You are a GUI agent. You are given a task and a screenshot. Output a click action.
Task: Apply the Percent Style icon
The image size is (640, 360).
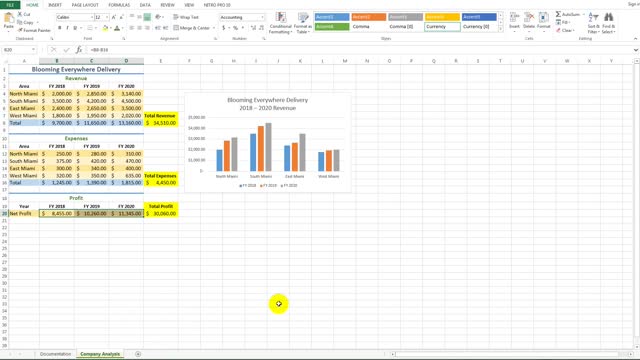236,28
